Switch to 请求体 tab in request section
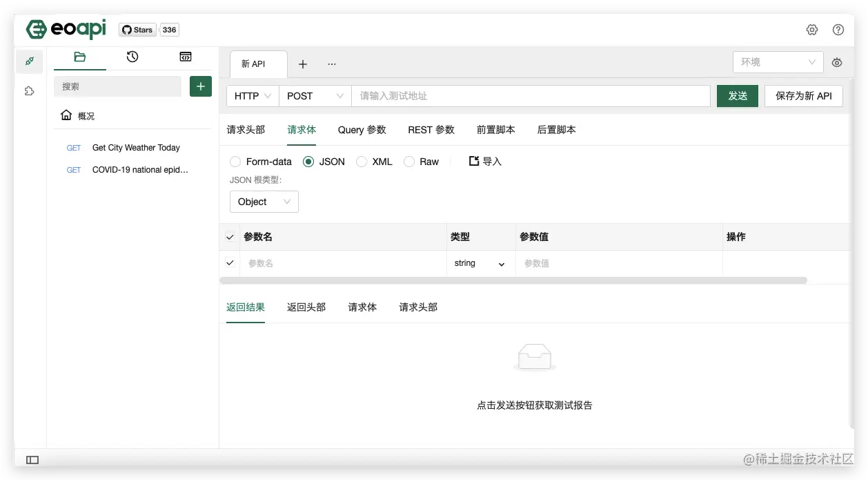This screenshot has width=868, height=480. [x=302, y=130]
